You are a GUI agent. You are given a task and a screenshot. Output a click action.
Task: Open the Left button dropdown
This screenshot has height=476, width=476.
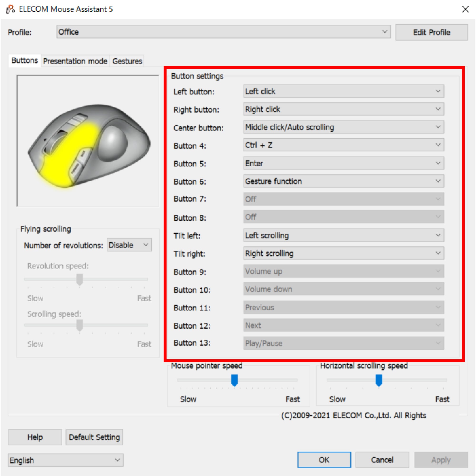(x=344, y=91)
